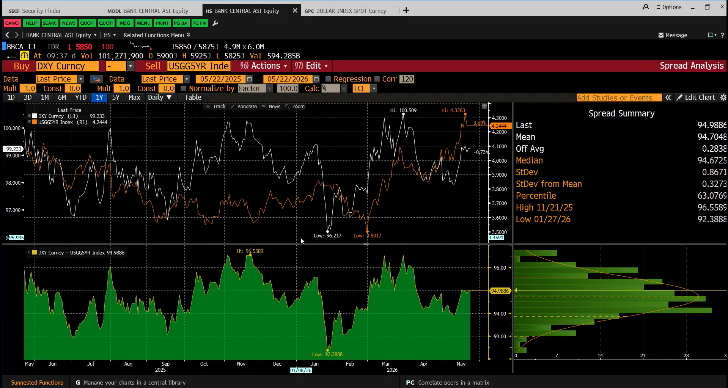Select the Max time range
Screen dimensions: 728x388
[x=134, y=97]
